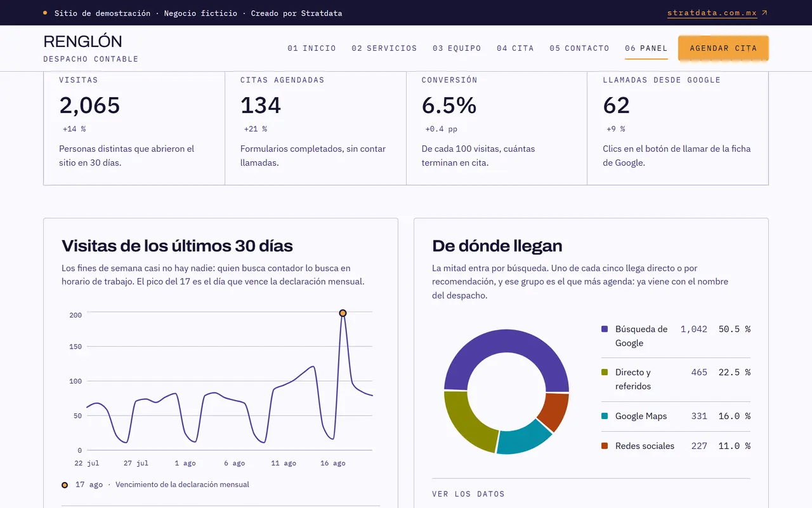Click the orange Redes sociales legend swatch
The height and width of the screenshot is (508, 812).
[605, 446]
